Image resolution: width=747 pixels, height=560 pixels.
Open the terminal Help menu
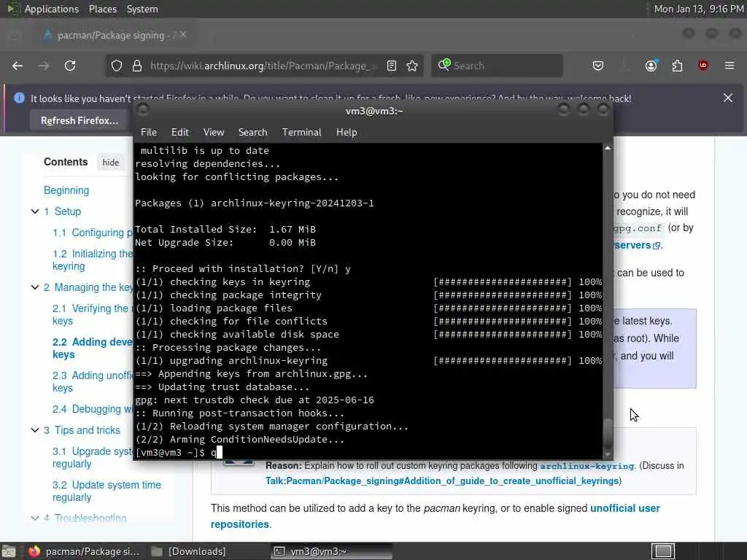coord(347,133)
